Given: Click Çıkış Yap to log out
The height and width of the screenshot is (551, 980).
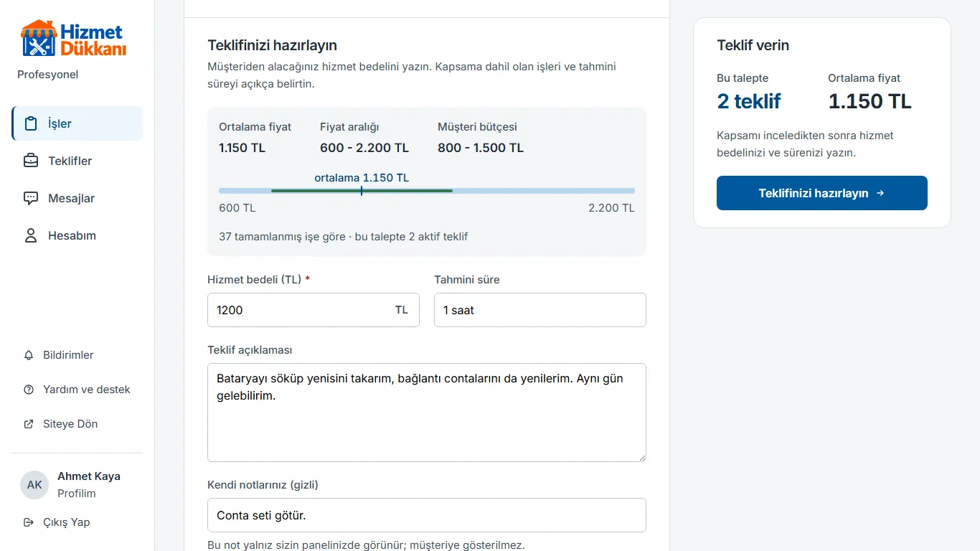Looking at the screenshot, I should 77,522.
